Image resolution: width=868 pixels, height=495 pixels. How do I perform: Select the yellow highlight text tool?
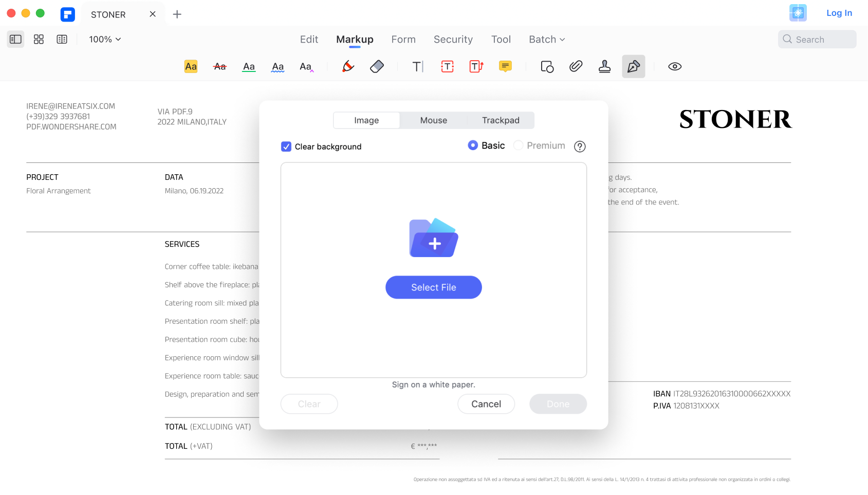tap(191, 66)
